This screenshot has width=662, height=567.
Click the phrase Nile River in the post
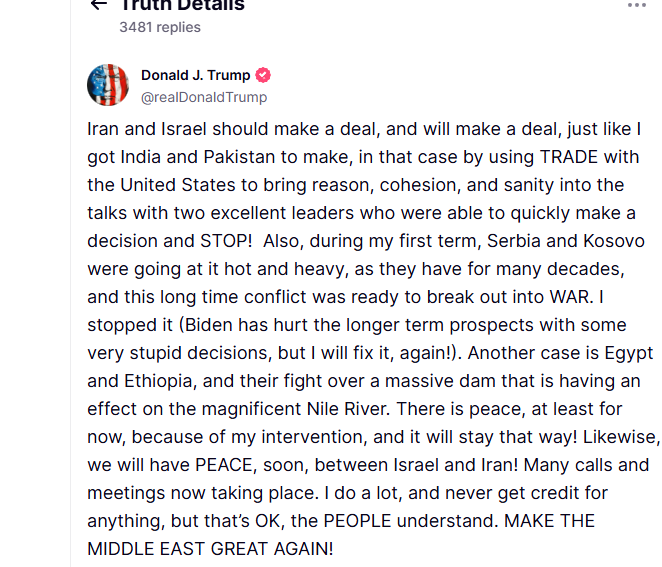(348, 409)
